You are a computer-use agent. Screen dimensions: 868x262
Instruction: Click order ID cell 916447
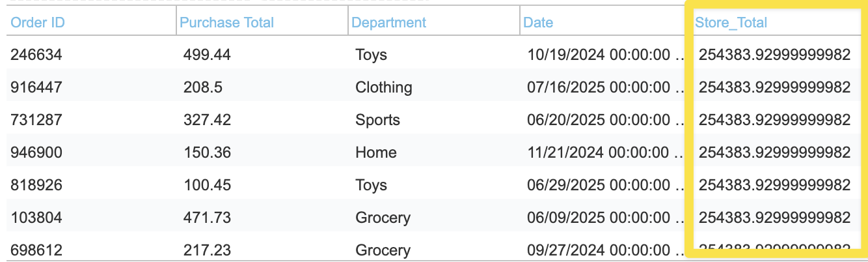(36, 87)
